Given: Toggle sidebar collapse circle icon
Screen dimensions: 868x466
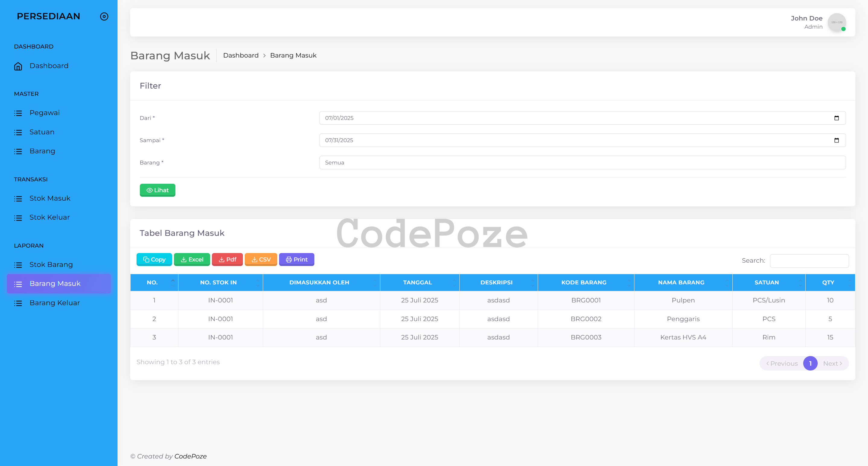Looking at the screenshot, I should pos(104,17).
